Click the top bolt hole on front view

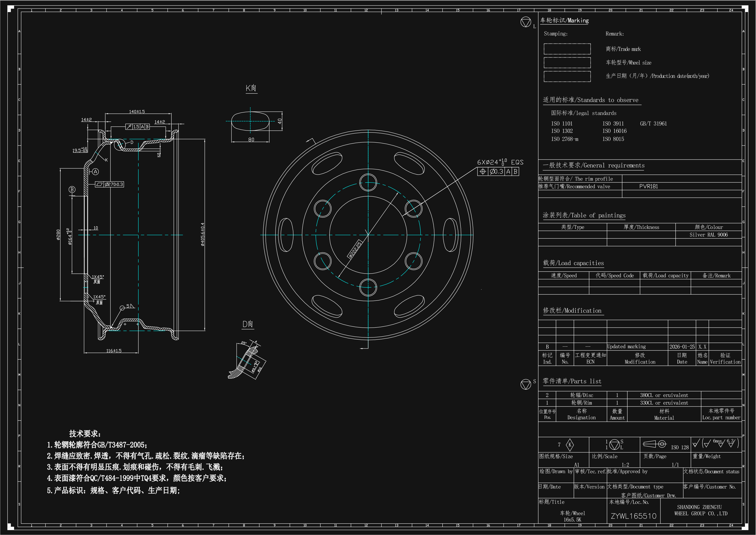point(368,182)
